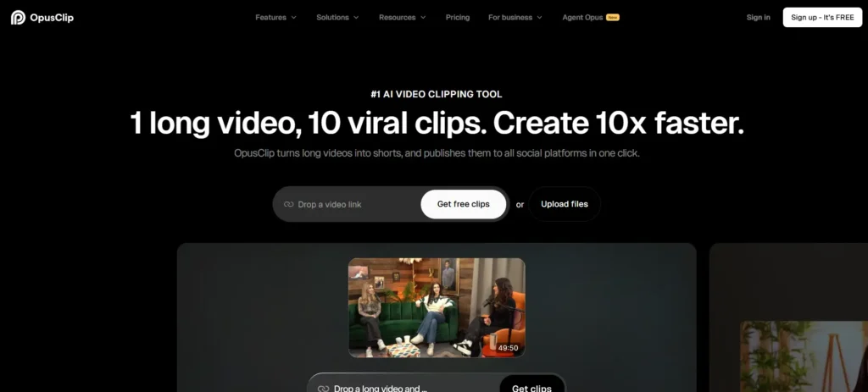Click the Get clips demo button
The height and width of the screenshot is (392, 868).
(531, 384)
